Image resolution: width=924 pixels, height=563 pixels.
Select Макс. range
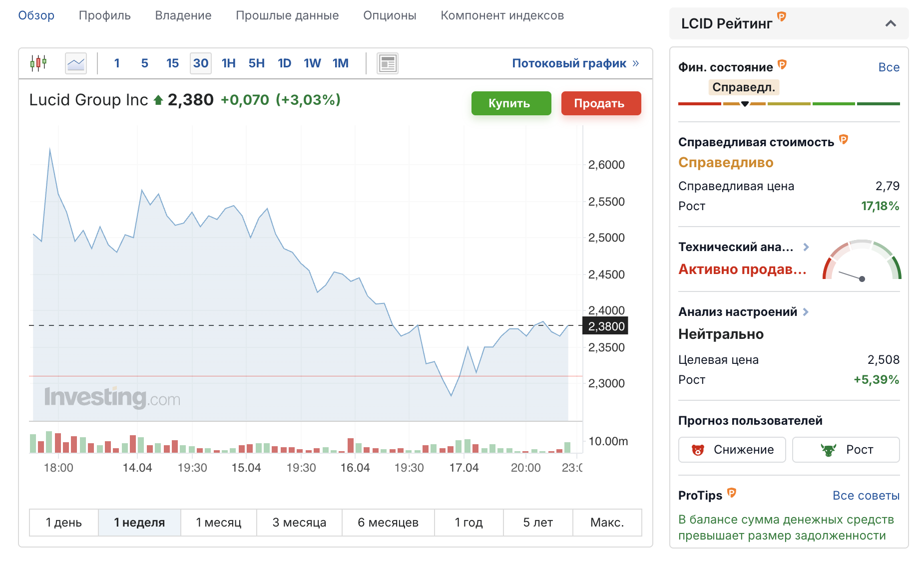tap(607, 523)
